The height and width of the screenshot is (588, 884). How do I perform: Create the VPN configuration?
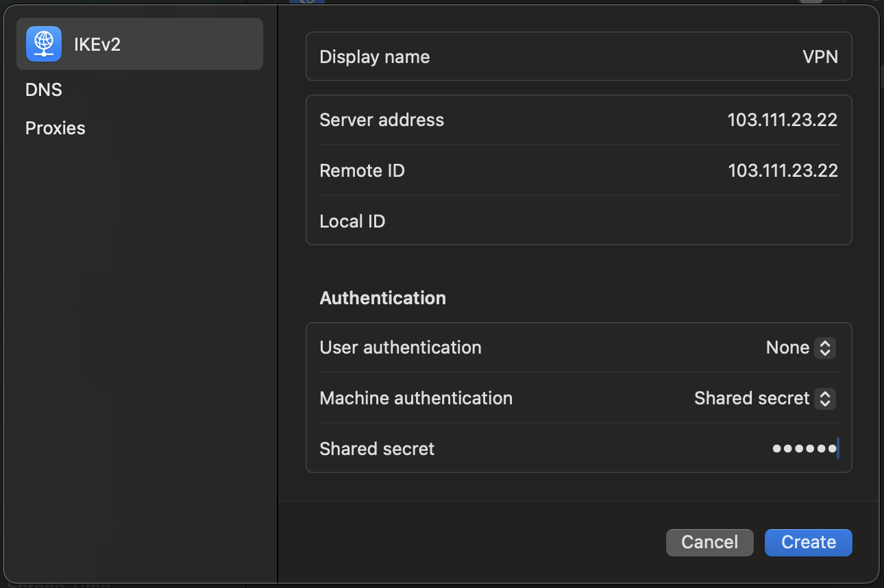pos(808,542)
